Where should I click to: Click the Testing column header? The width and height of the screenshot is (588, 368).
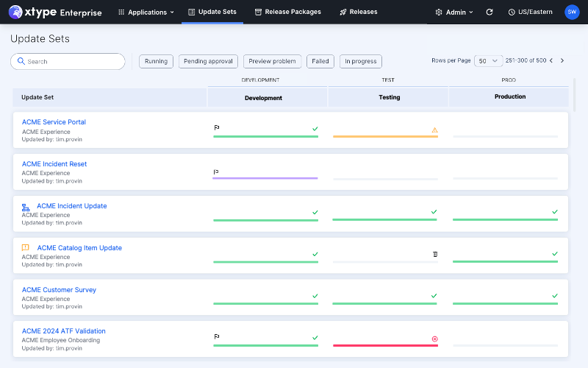pos(388,97)
